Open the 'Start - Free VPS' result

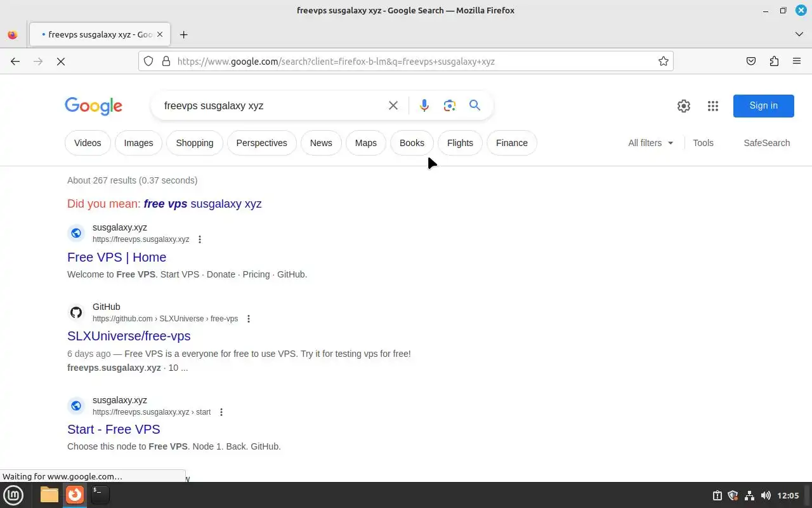[114, 429]
